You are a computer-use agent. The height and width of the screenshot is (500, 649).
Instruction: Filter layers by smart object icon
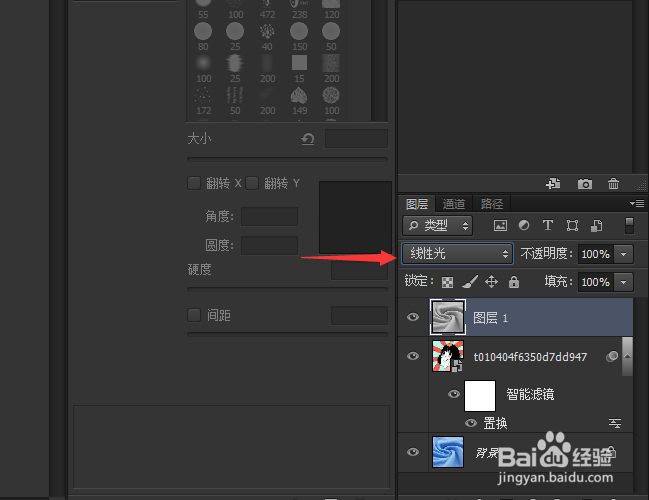[596, 226]
